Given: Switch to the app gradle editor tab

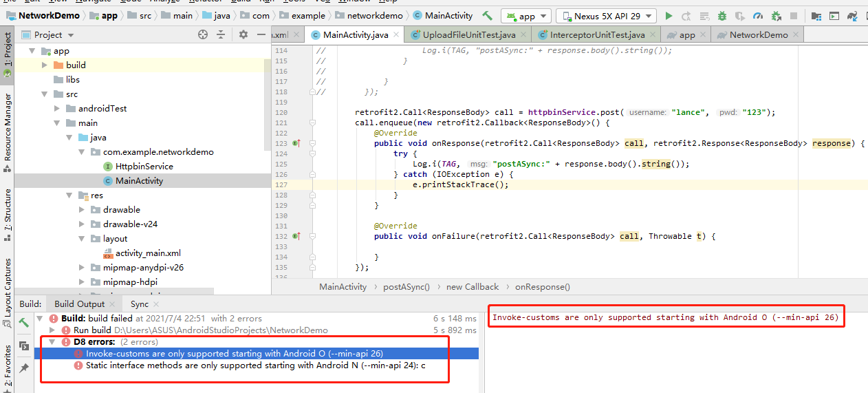Looking at the screenshot, I should click(x=686, y=34).
